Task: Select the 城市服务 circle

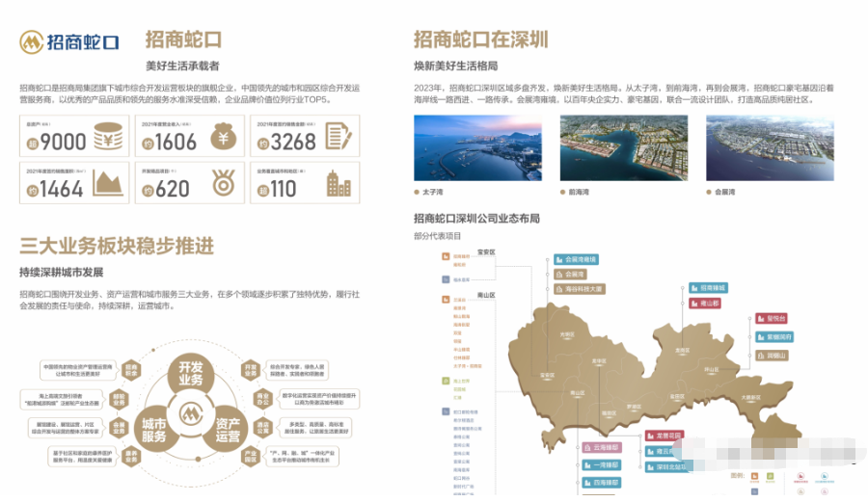Action: click(154, 431)
